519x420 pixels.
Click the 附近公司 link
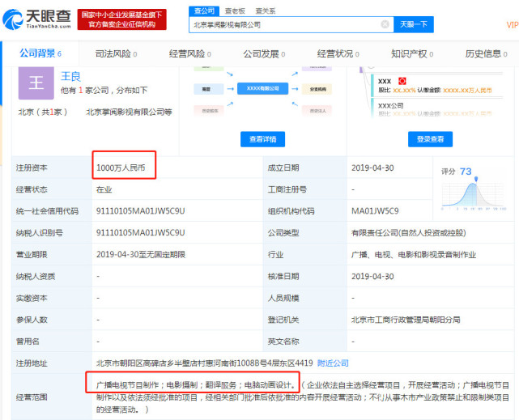pos(333,363)
